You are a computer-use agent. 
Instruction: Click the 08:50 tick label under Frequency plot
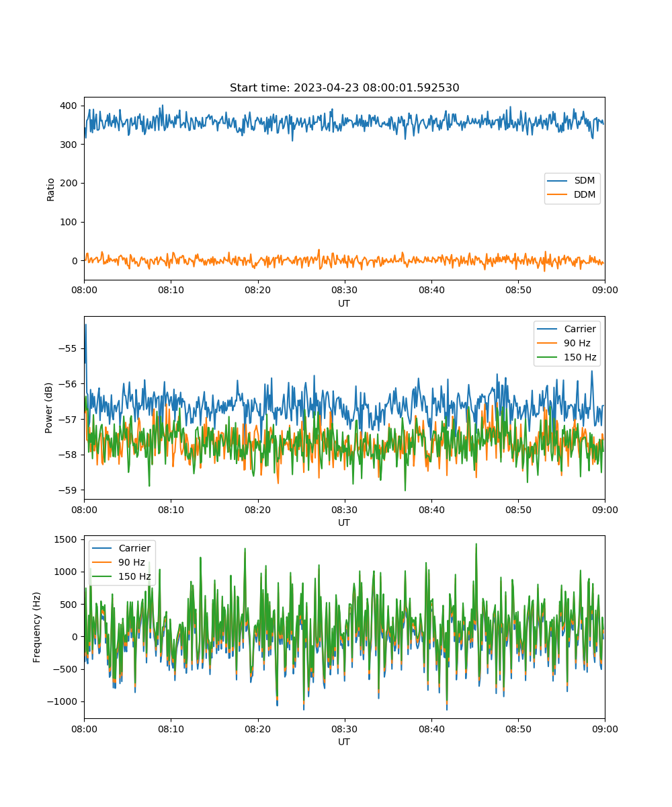coord(518,728)
